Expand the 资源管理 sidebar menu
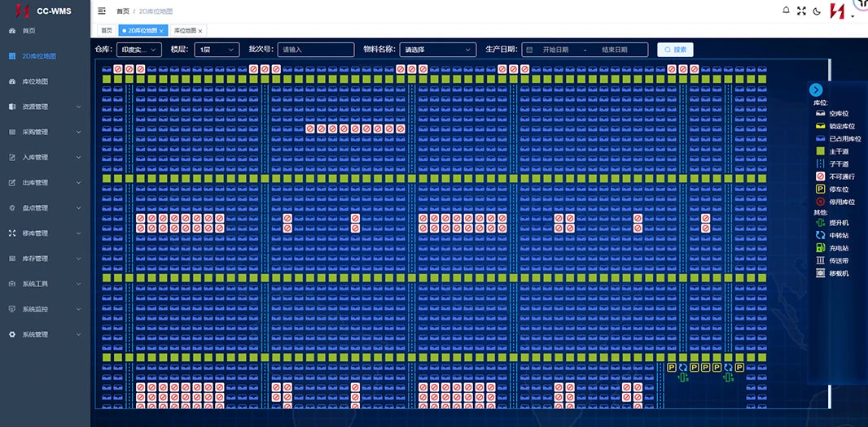 tap(45, 107)
